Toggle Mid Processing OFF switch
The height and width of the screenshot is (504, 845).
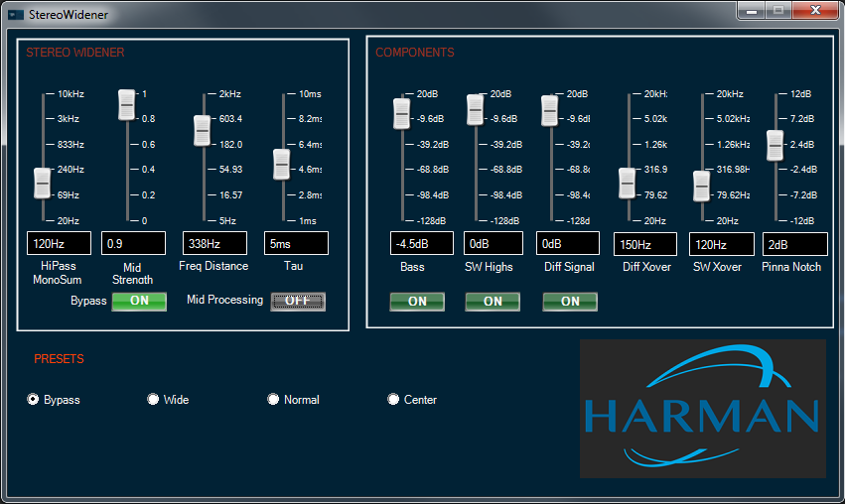click(x=298, y=301)
